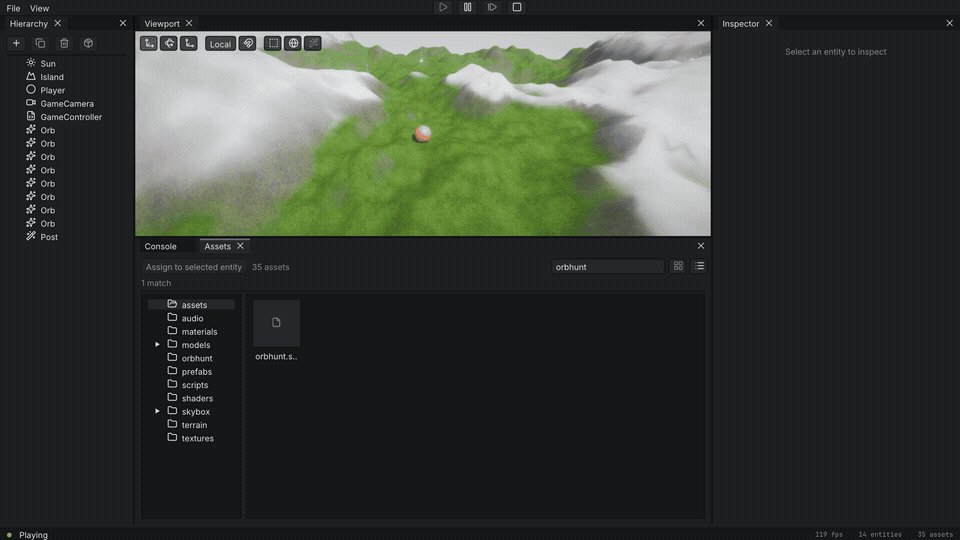Close the bottom Console/Assets panel

pos(700,246)
